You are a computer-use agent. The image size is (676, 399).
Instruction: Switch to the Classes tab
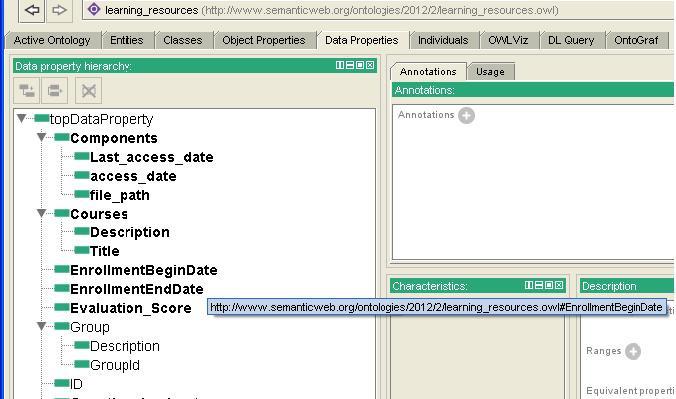pos(182,40)
